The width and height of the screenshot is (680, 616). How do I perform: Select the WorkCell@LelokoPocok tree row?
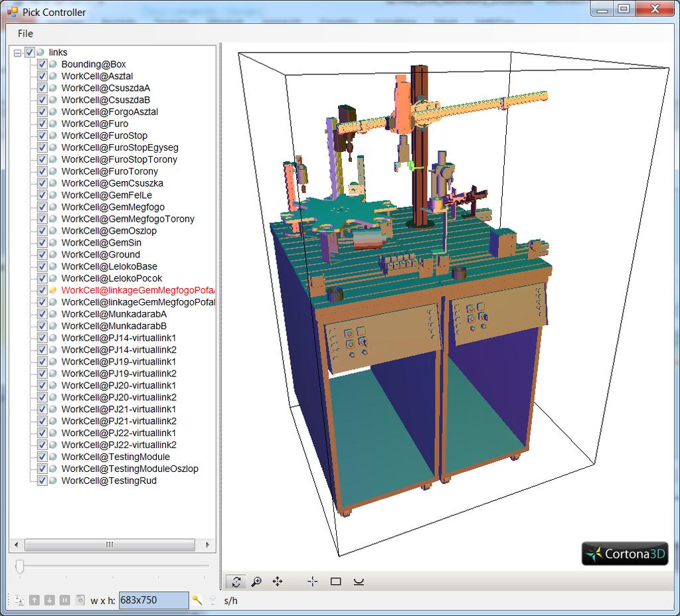tap(112, 278)
